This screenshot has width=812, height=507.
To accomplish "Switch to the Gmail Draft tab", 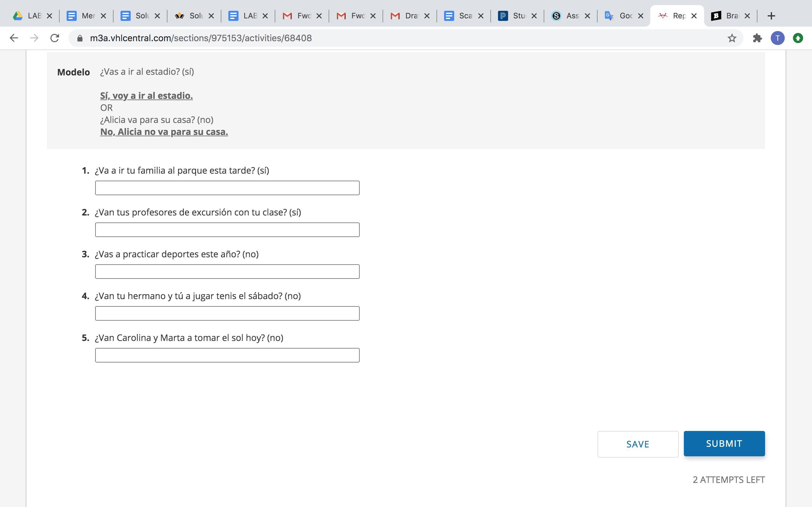I will [405, 16].
